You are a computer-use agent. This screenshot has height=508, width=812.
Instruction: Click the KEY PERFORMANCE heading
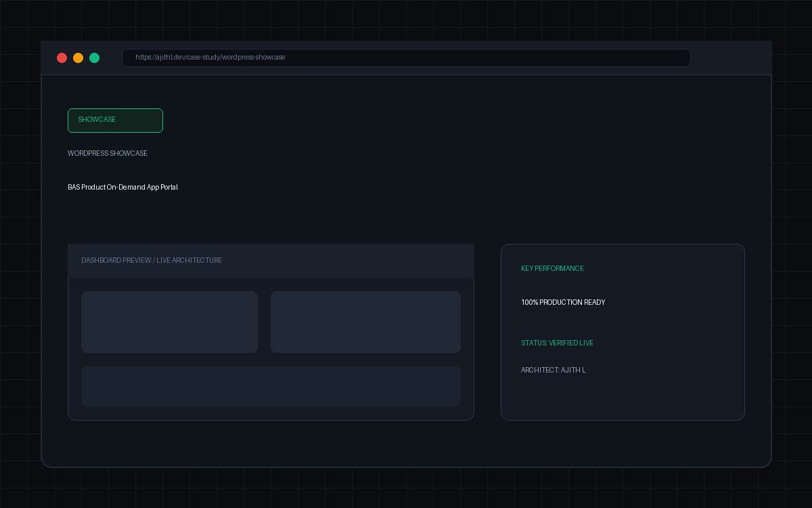pyautogui.click(x=552, y=268)
